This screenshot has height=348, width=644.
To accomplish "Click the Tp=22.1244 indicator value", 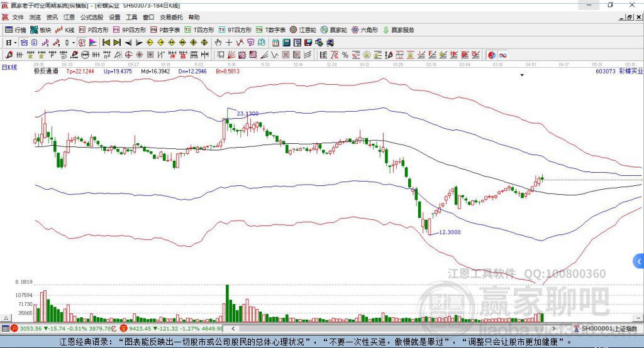I will 80,71.
